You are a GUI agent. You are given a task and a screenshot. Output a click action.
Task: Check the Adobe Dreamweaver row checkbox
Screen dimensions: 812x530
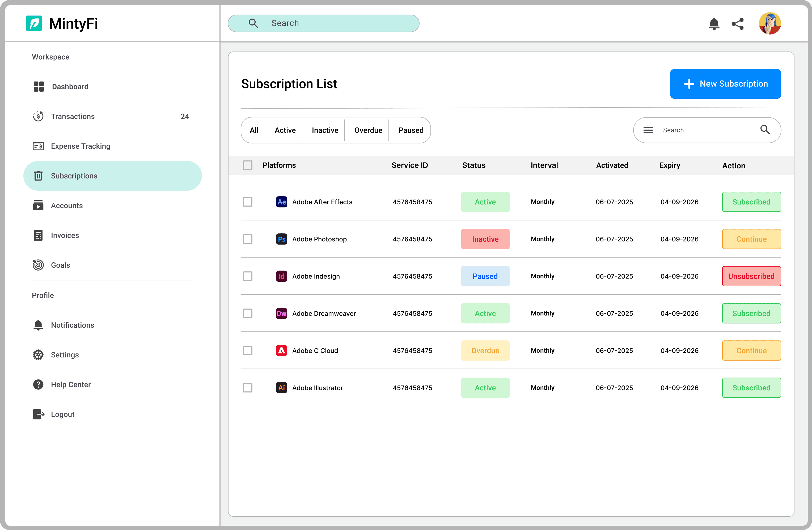[248, 313]
